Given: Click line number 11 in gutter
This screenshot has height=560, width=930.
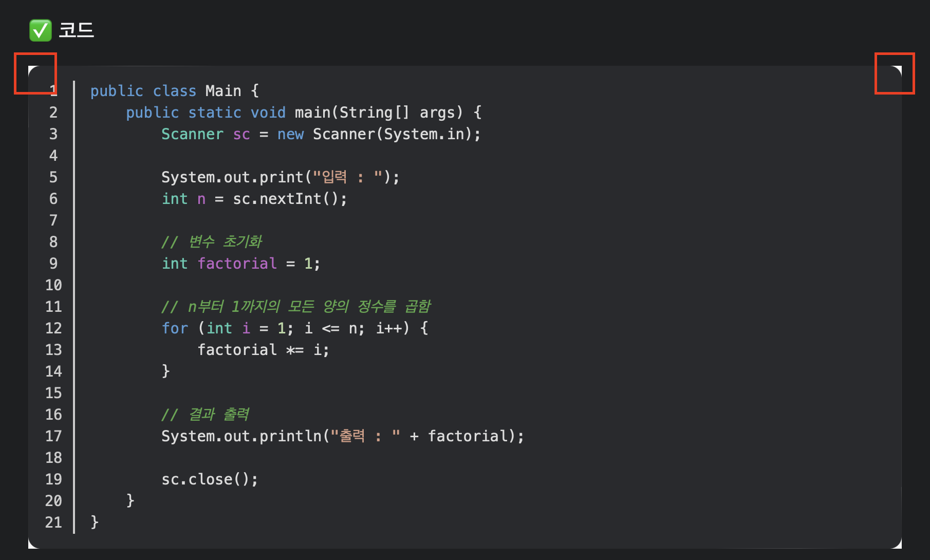Looking at the screenshot, I should pyautogui.click(x=53, y=307).
